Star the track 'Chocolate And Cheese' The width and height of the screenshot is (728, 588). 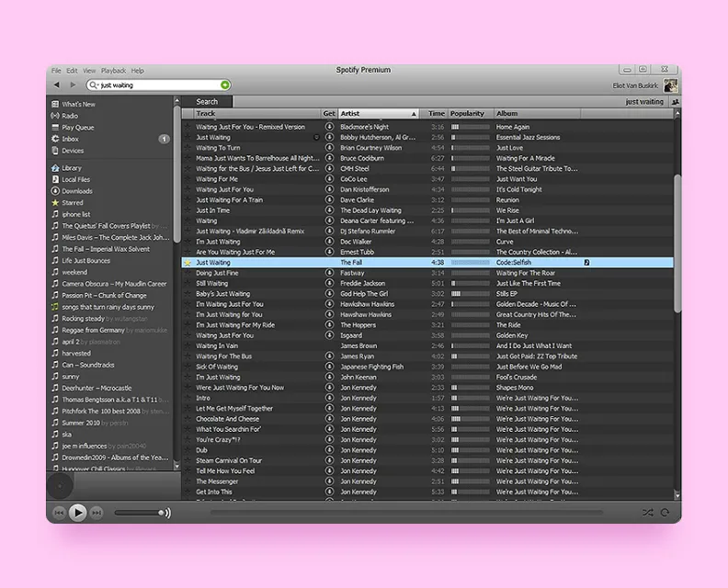pos(188,419)
